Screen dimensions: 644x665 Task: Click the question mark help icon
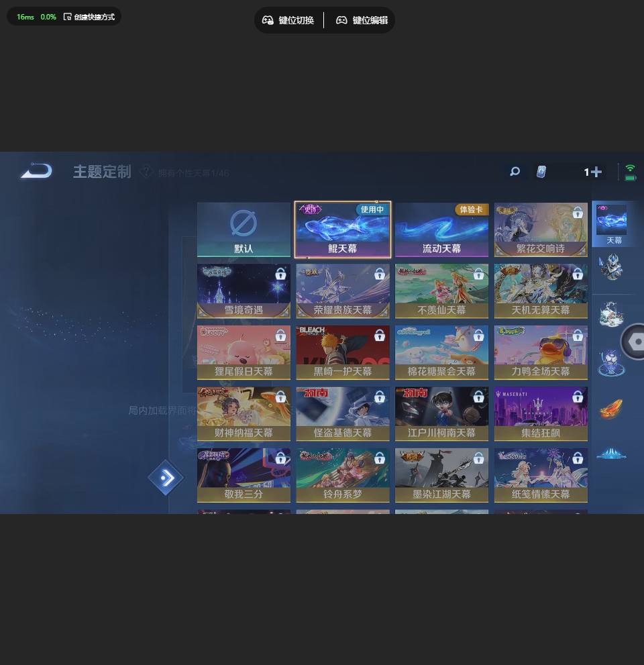pyautogui.click(x=146, y=172)
